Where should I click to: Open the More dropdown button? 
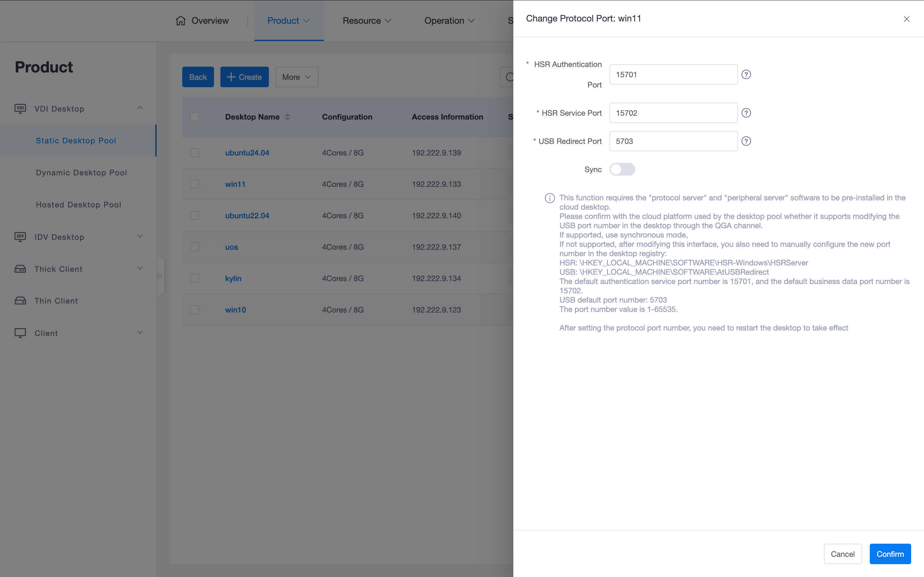tap(296, 77)
